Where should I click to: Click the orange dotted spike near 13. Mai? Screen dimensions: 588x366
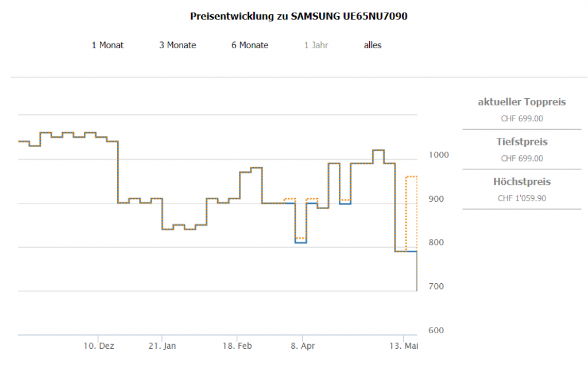coord(411,177)
